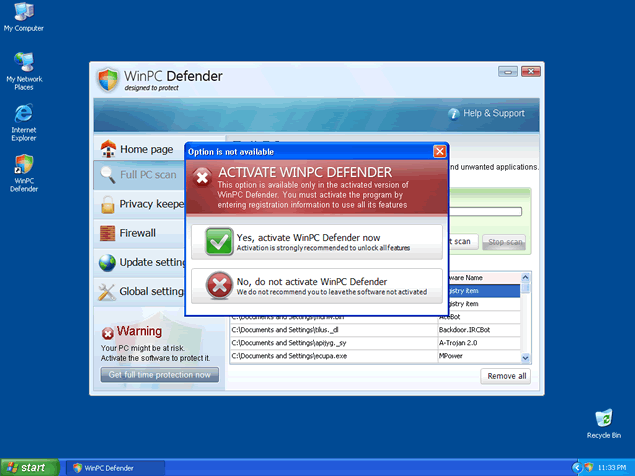Viewport: 635px width, 476px height.
Task: Open the Firewall section
Action: pyautogui.click(x=138, y=233)
